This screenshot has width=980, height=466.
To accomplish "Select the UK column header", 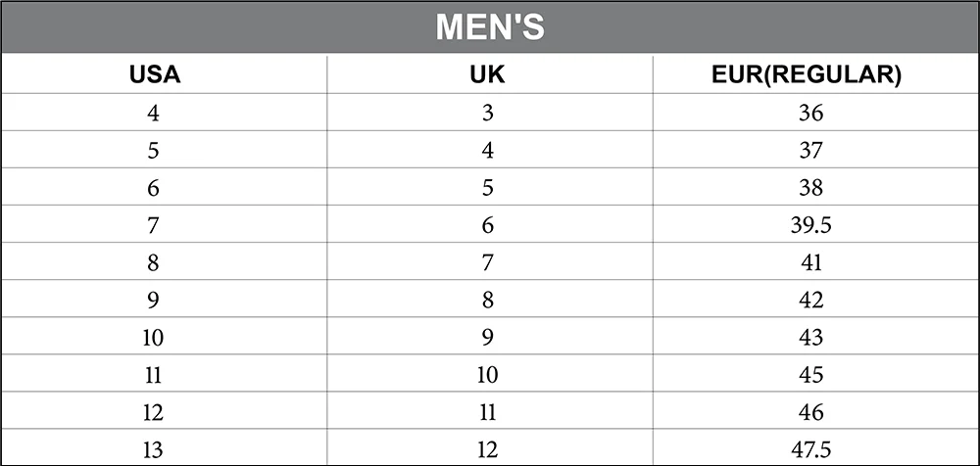I will coord(487,75).
